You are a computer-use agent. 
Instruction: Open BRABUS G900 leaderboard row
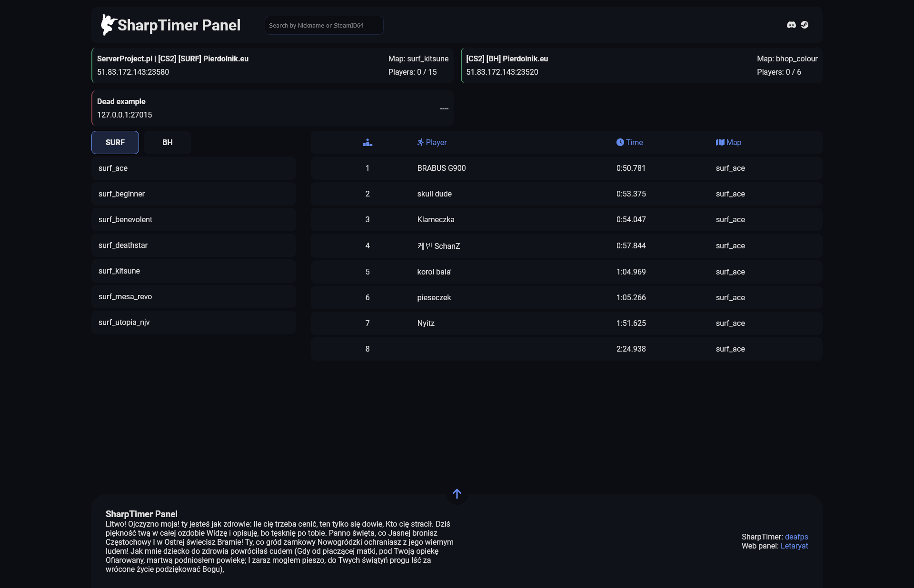pos(566,168)
